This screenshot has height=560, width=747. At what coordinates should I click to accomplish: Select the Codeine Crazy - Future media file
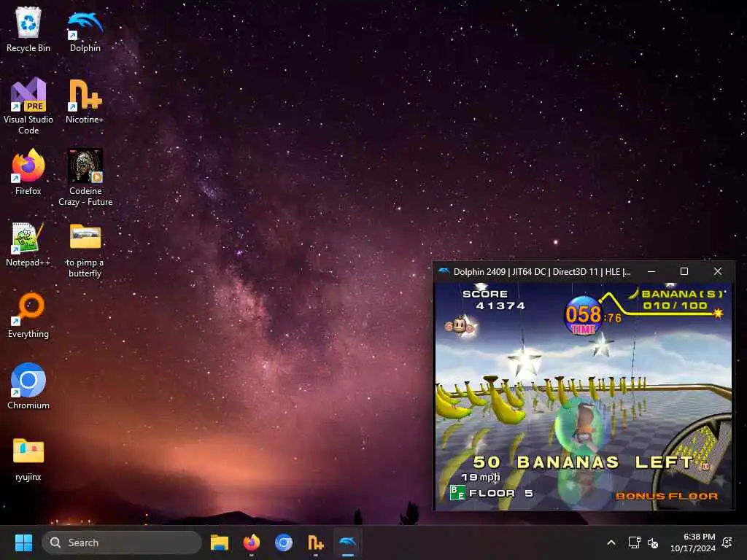coord(85,178)
